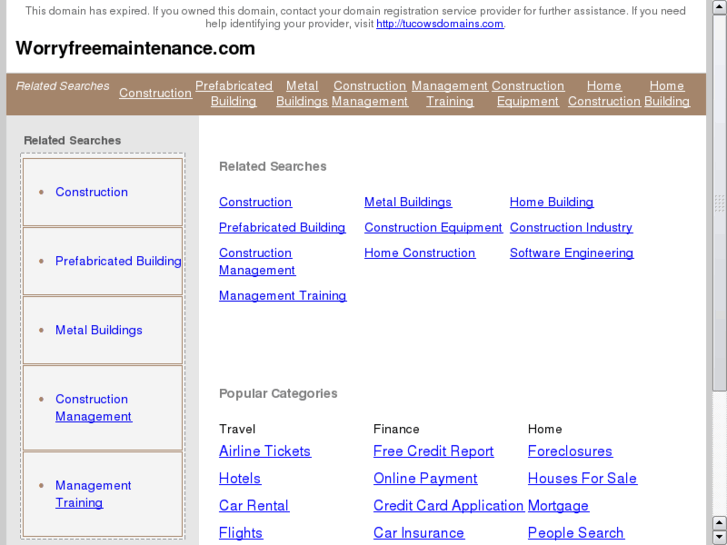
Task: Click the Worryfreemaintenance.com heading
Action: click(135, 48)
